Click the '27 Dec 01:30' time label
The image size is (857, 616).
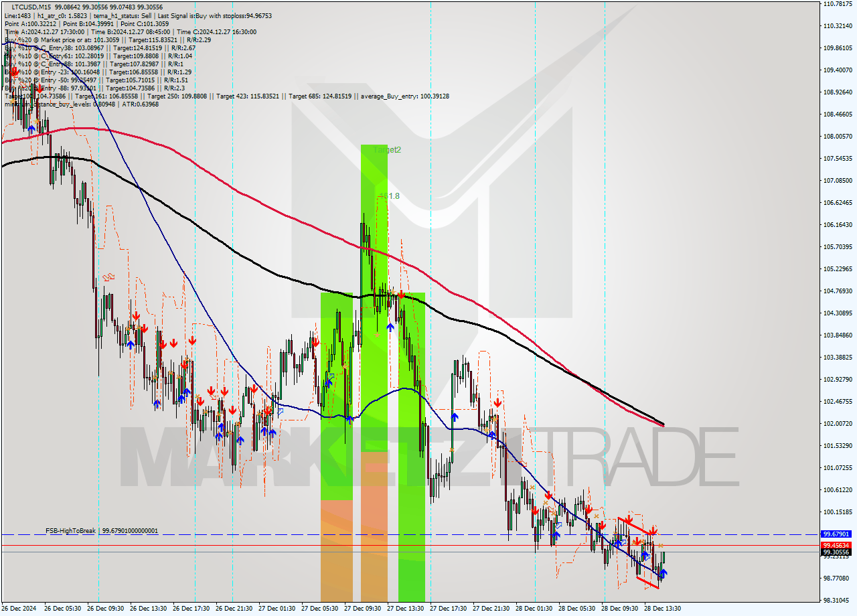pyautogui.click(x=277, y=609)
